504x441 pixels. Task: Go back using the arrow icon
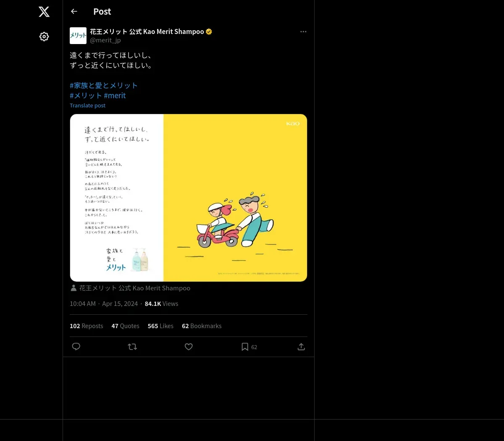click(74, 12)
